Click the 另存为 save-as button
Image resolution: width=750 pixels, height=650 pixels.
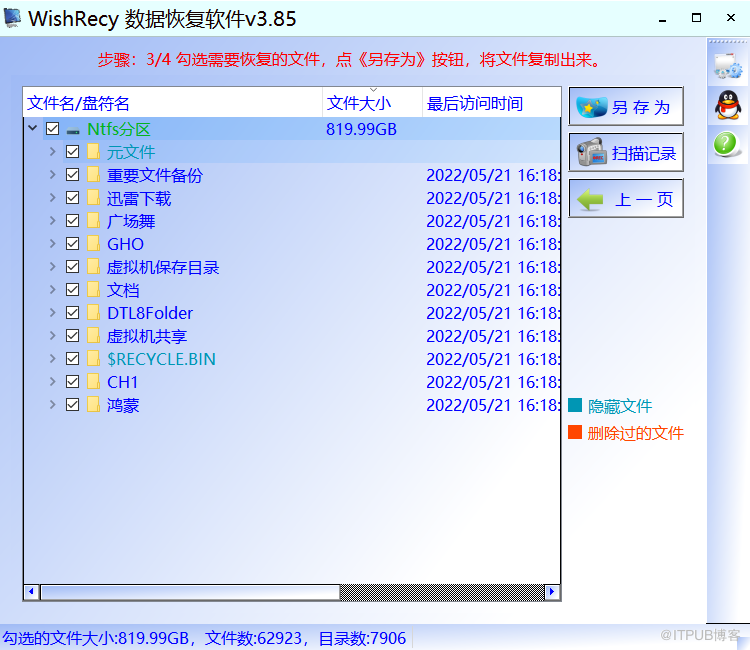pos(626,106)
